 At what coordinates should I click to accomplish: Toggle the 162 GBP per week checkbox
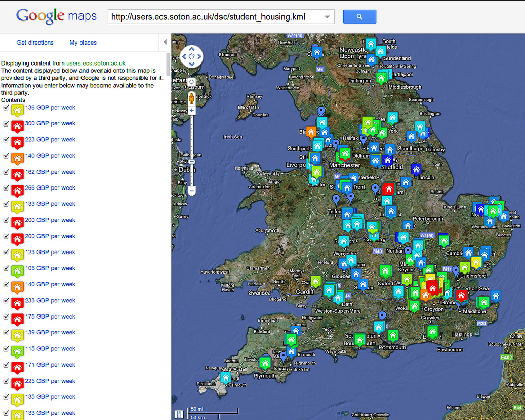pyautogui.click(x=6, y=172)
